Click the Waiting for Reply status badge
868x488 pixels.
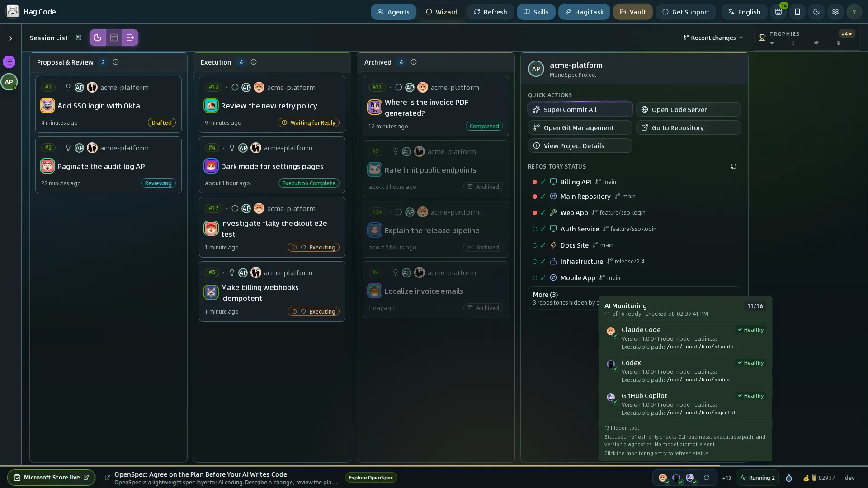click(308, 122)
